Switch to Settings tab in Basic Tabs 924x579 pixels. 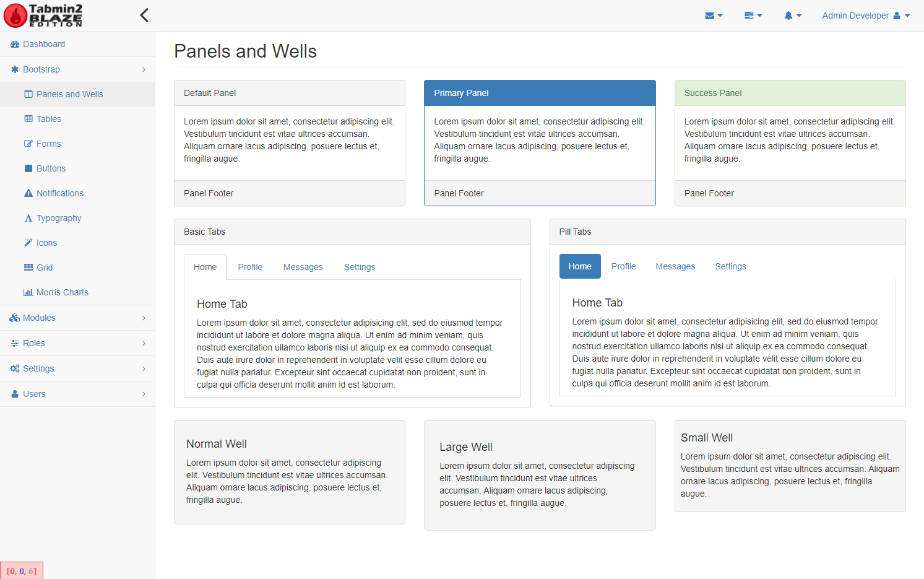click(x=360, y=267)
